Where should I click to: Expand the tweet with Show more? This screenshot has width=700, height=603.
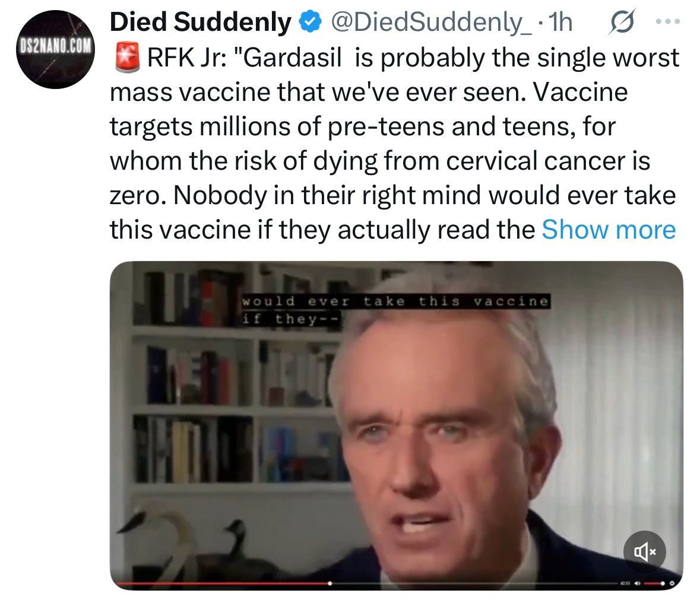[x=609, y=230]
